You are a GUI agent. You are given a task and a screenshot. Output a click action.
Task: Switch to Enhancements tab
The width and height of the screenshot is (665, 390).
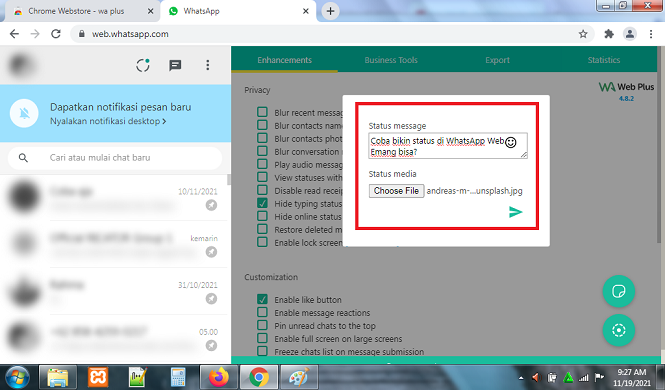pyautogui.click(x=285, y=60)
